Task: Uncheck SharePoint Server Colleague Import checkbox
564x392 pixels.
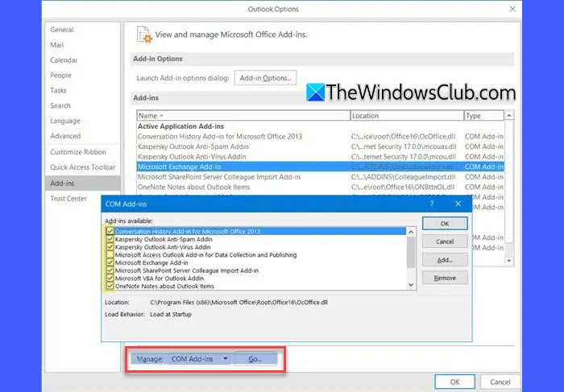Action: [x=110, y=270]
